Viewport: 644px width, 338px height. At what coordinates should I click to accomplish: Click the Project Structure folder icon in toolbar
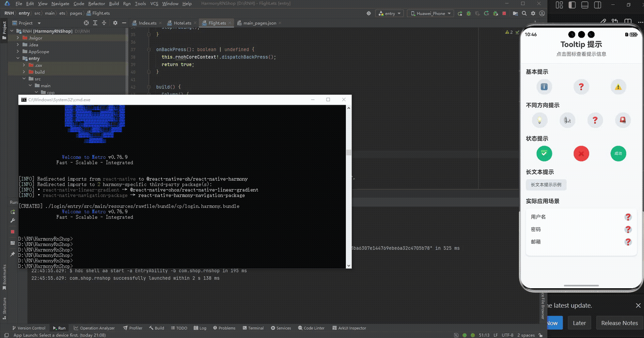(515, 14)
